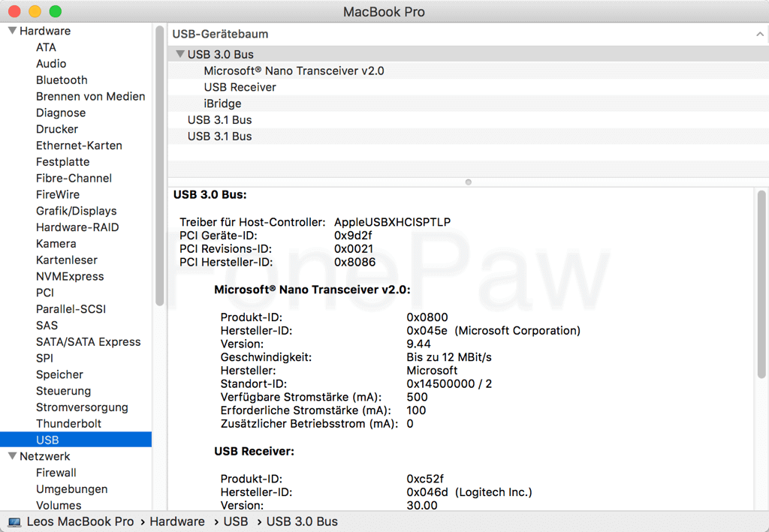Image resolution: width=769 pixels, height=532 pixels.
Task: Select PCI in the sidebar
Action: tap(45, 293)
